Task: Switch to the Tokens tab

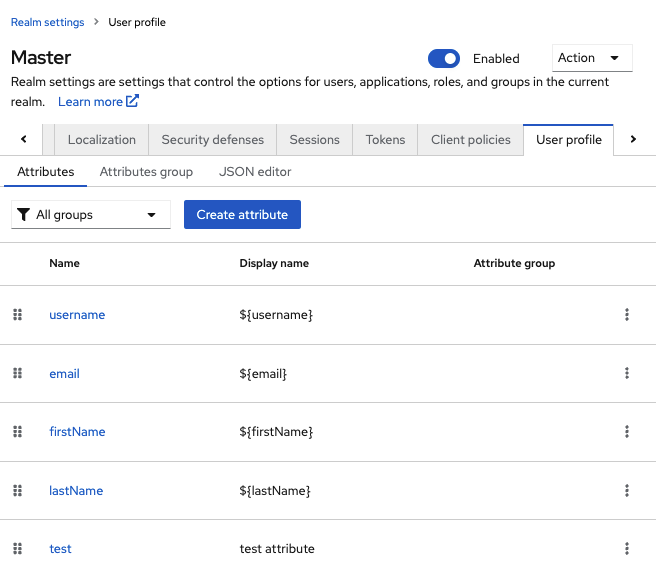Action: pos(385,140)
